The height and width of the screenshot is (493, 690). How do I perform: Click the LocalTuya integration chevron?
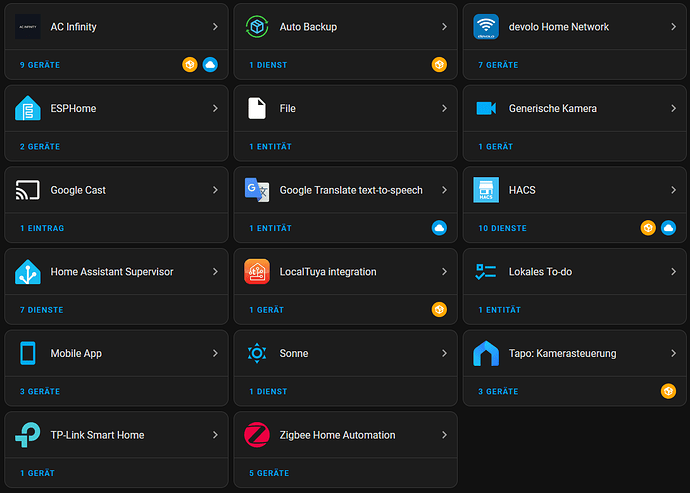click(x=444, y=272)
